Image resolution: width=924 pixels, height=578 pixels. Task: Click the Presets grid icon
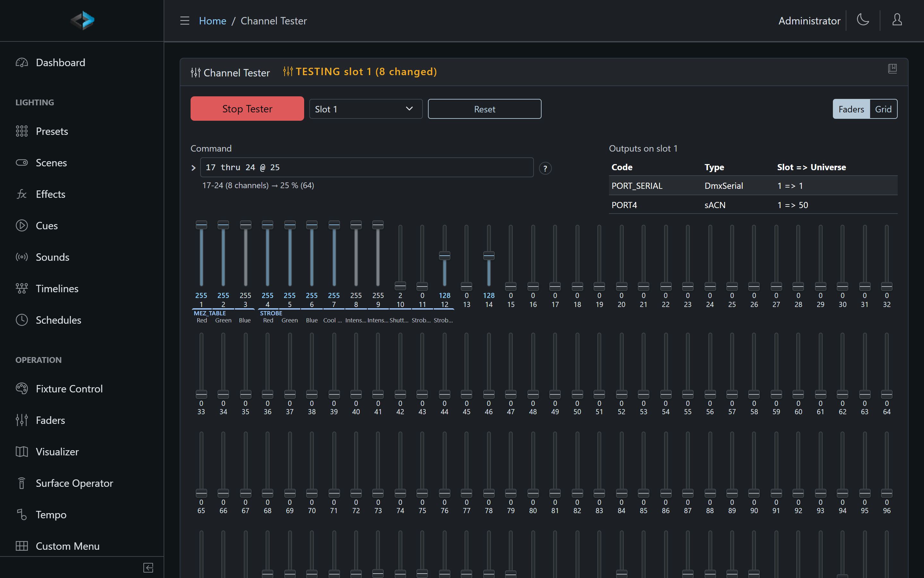[x=22, y=131]
